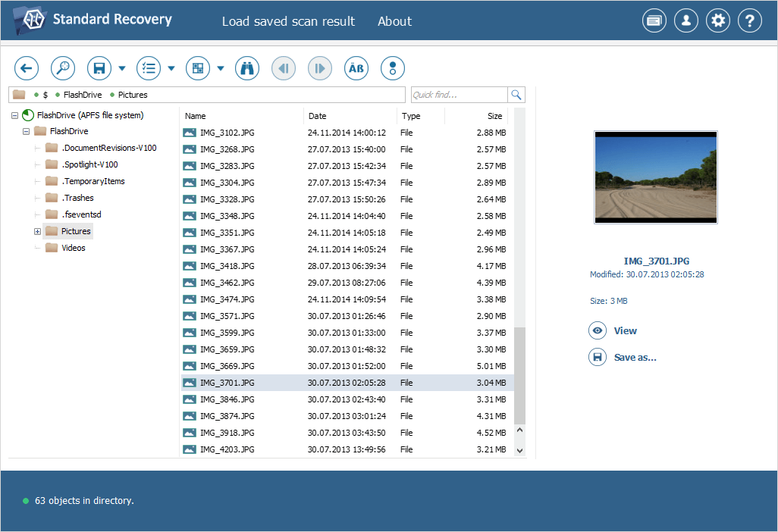Collapse the FlashDrive (APFS file system) node

coord(14,115)
